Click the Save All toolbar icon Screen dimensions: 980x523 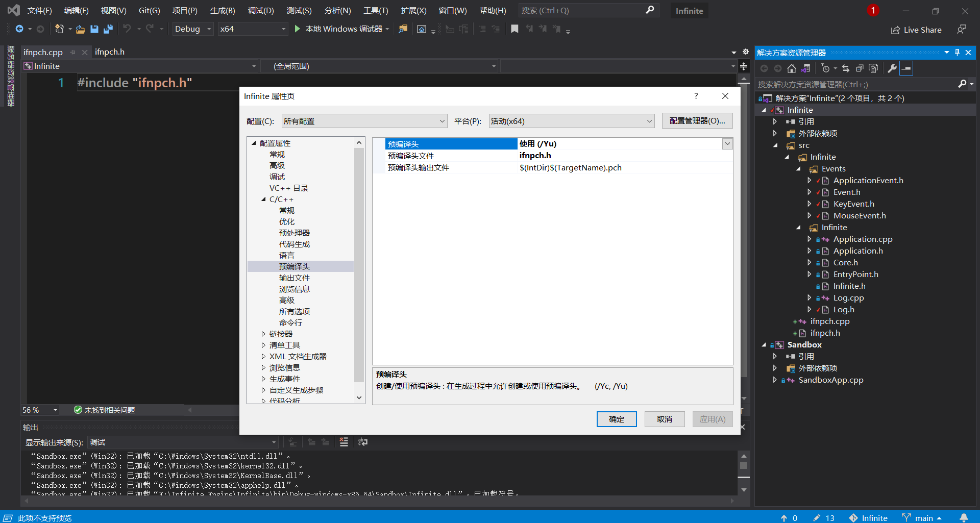coord(108,29)
